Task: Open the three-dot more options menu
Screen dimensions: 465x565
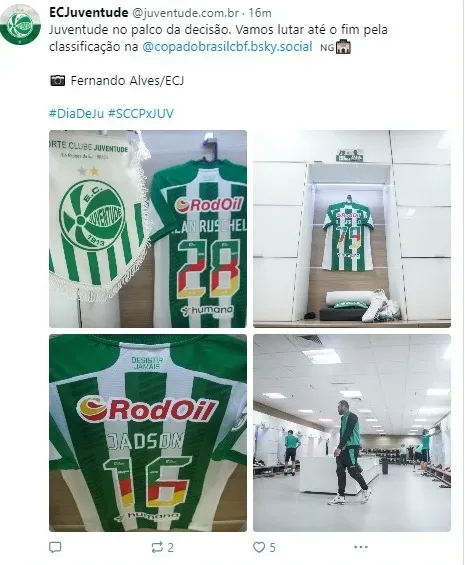Action: coord(361,547)
